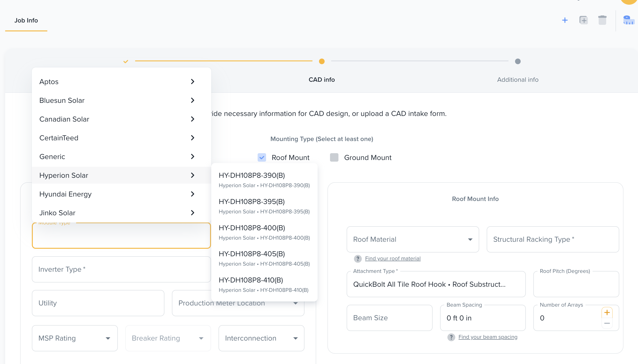The height and width of the screenshot is (364, 638).
Task: Open the Find your roof material link
Action: coord(393,259)
